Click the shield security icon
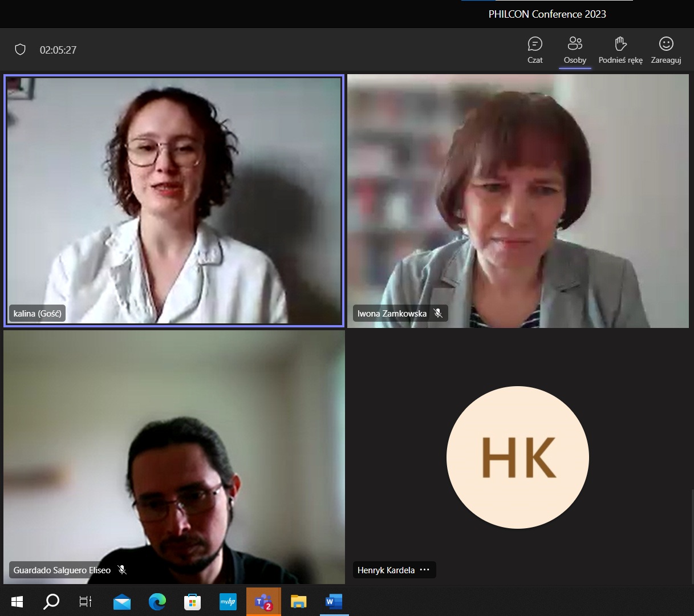Screen dimensions: 694x616 point(20,50)
